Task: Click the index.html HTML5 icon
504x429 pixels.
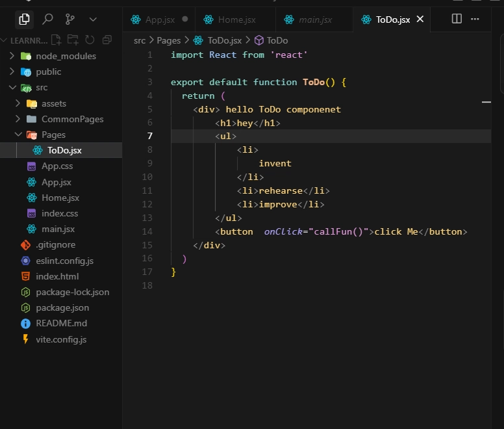Action: click(x=25, y=276)
